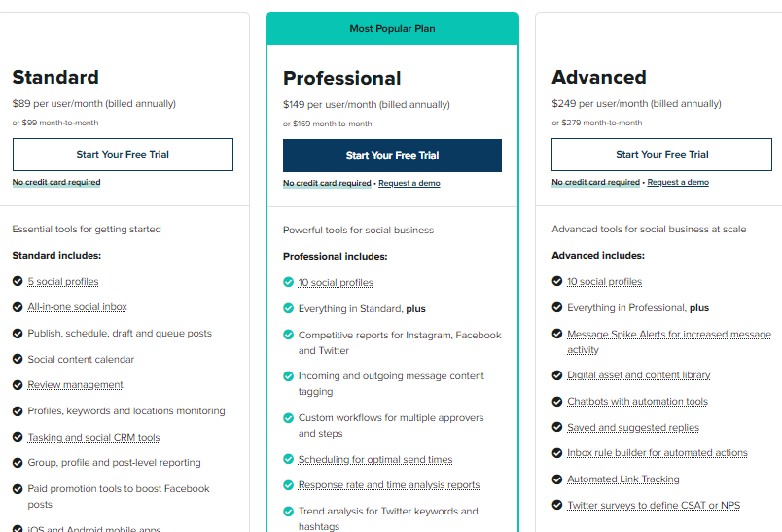782x532 pixels.
Task: Open Inbox rule builder for automated actions link
Action: click(658, 452)
